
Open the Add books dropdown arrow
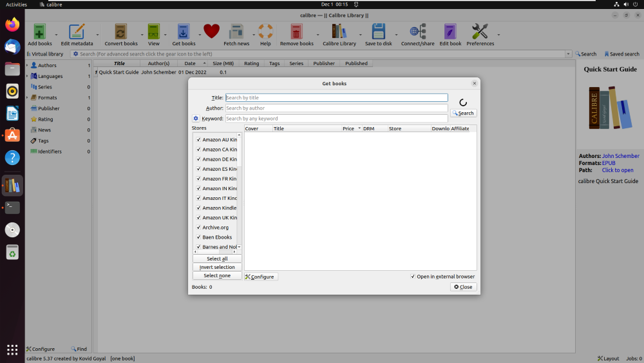coord(56,35)
